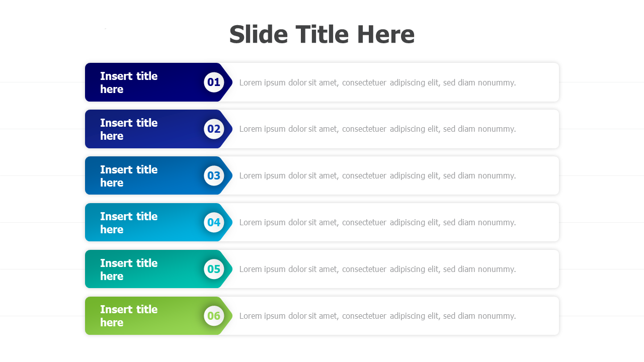Select Lorem ipsum text in row 02
Viewport: 644px width, 362px height.
[x=378, y=129]
